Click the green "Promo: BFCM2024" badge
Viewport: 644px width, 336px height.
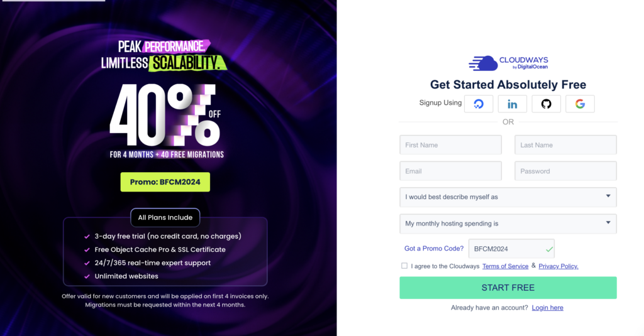click(x=165, y=182)
